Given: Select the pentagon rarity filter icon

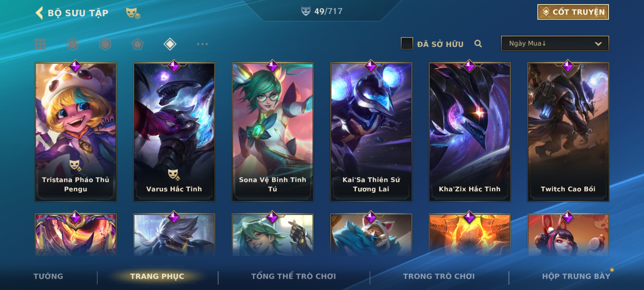Looking at the screenshot, I should tap(137, 44).
